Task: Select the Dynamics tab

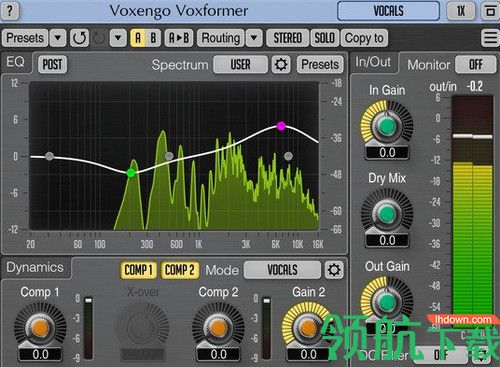Action: click(35, 267)
